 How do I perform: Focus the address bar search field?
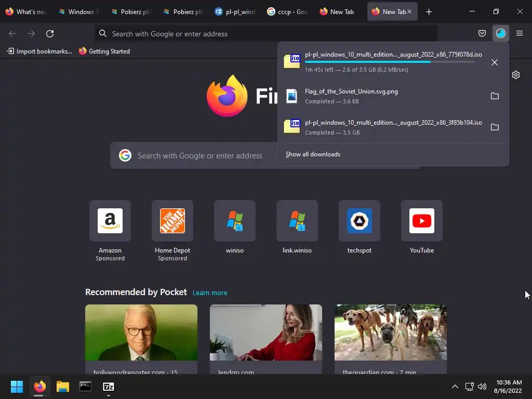(x=265, y=34)
